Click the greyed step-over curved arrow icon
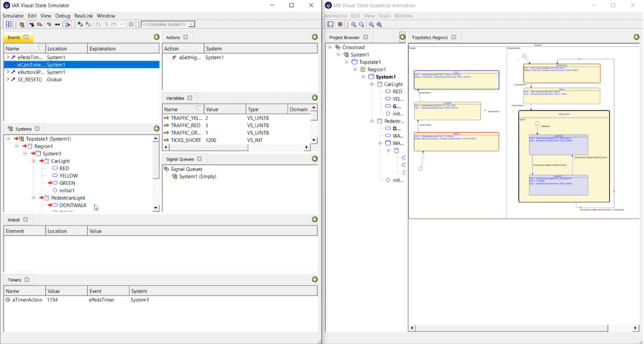 pos(98,24)
